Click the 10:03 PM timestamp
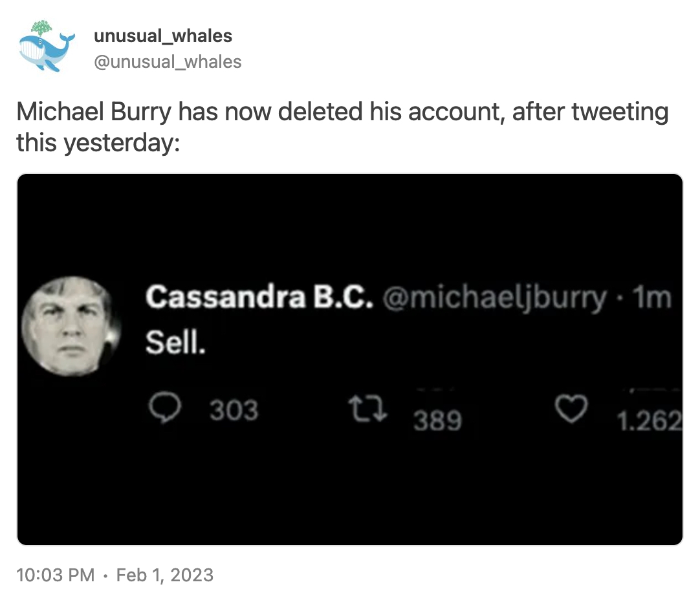 [x=55, y=574]
